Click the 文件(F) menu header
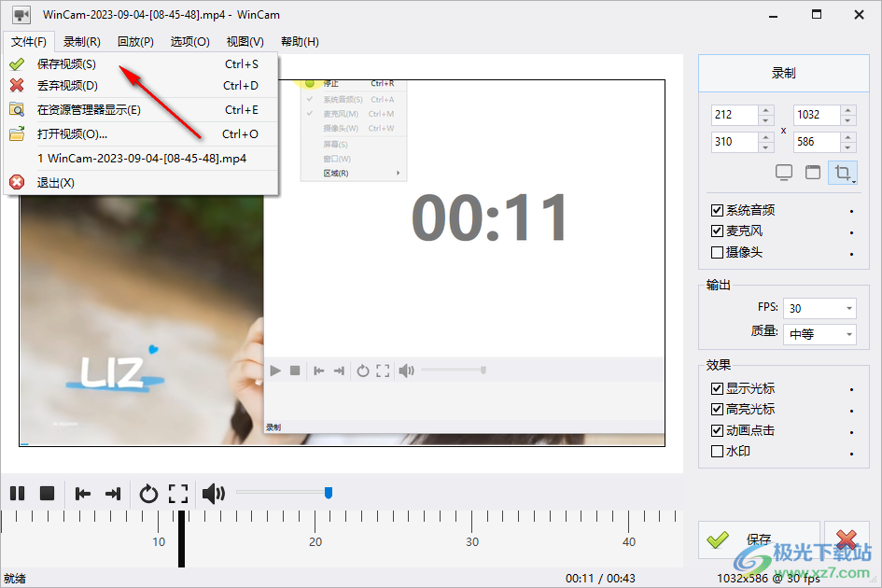 [29, 42]
